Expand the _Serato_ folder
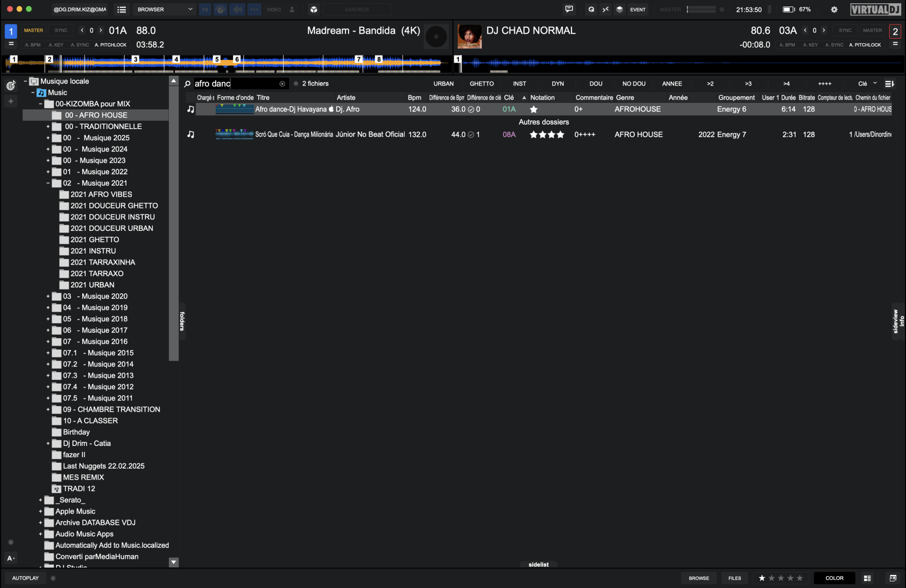This screenshot has width=906, height=588. click(40, 500)
